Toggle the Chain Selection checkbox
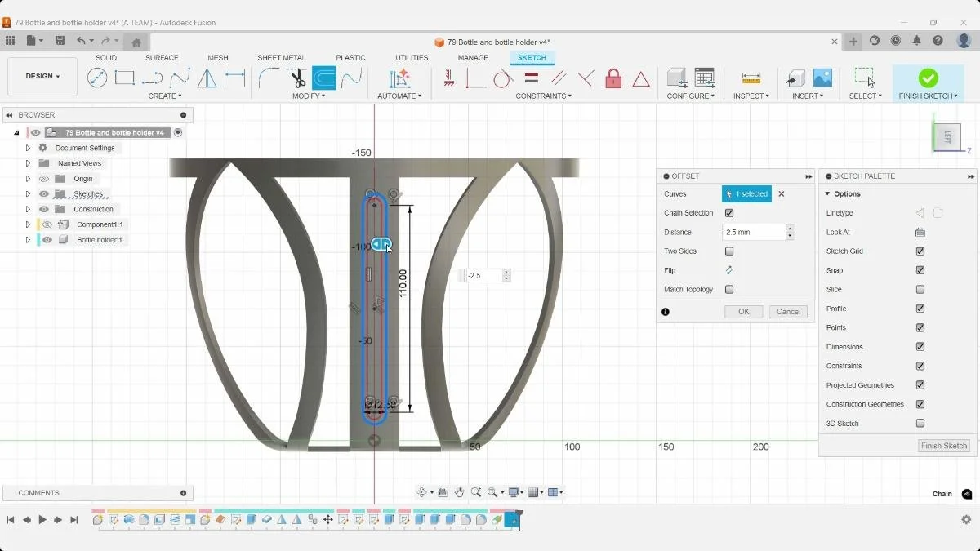 [729, 213]
